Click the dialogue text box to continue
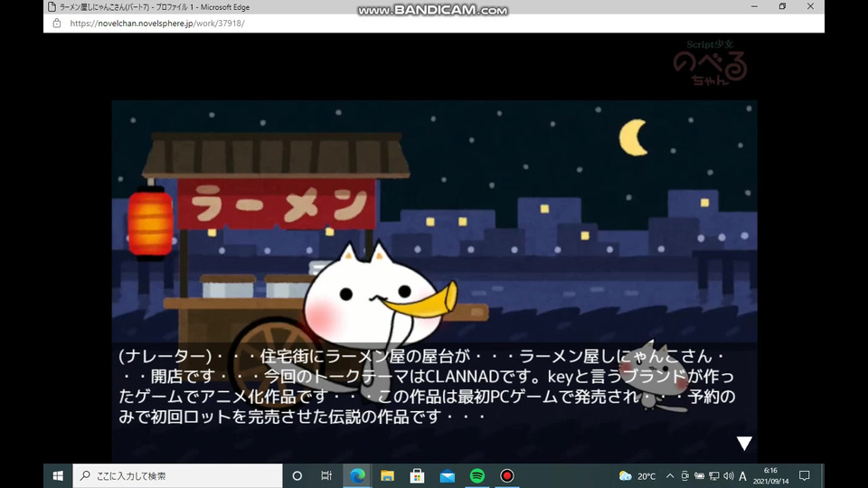Screen dimensions: 868x488 pyautogui.click(x=435, y=401)
